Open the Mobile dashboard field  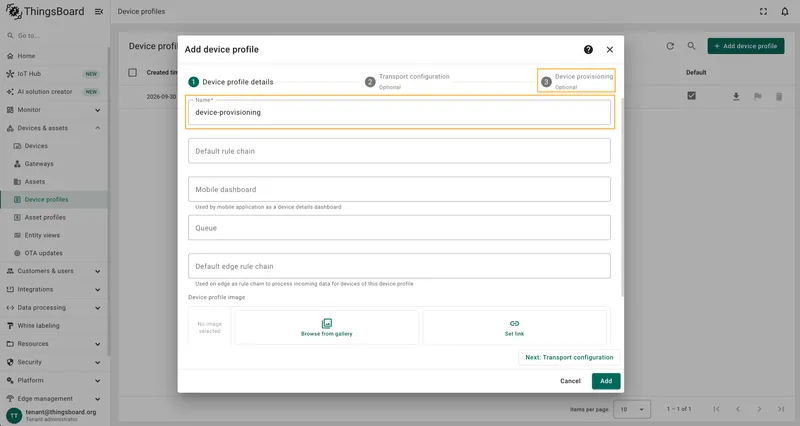pos(399,189)
